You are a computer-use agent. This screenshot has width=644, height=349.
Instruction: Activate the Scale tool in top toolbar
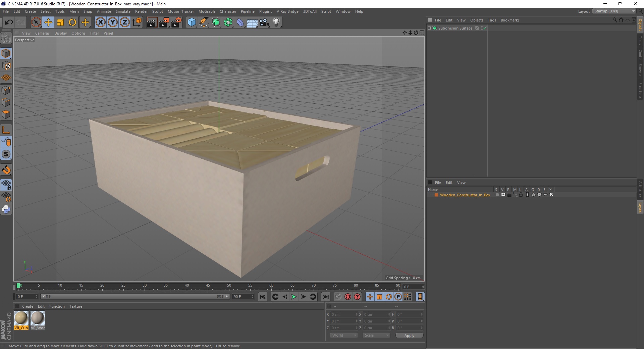click(x=60, y=22)
